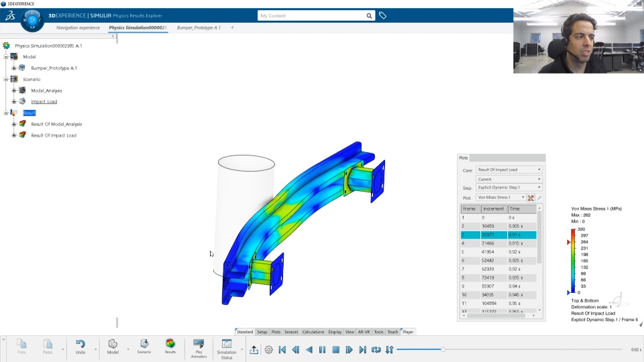Screen dimensions: 644x362
Task: Click the frame table vertical scrollbar
Action: pyautogui.click(x=539, y=237)
